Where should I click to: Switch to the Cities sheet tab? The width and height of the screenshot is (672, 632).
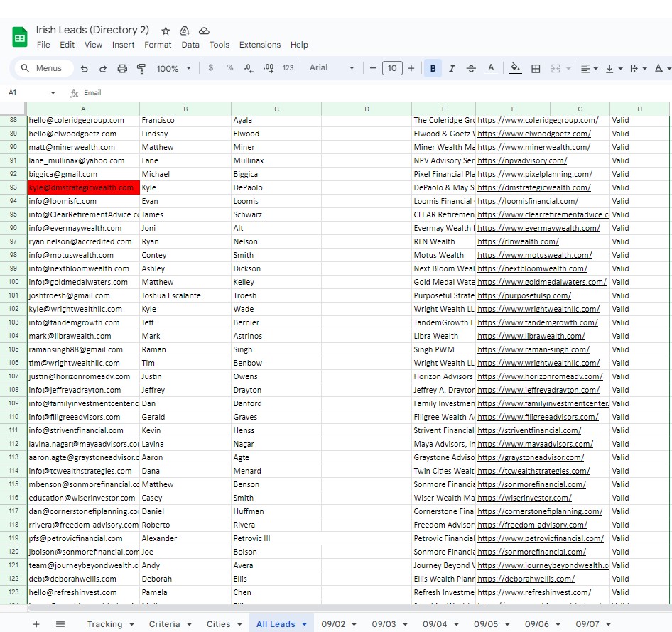point(219,624)
